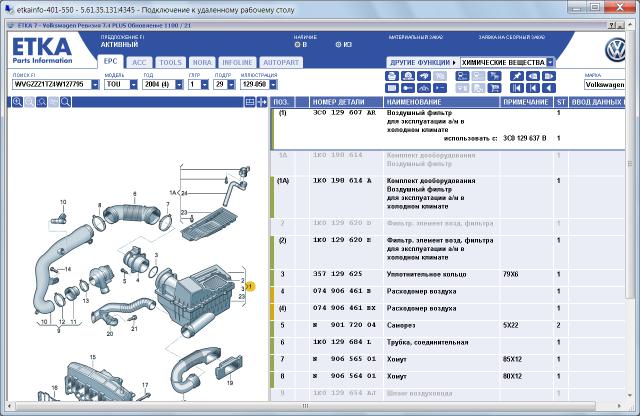
Task: Click the help question mark in ETKA title bar
Action: pyautogui.click(x=612, y=25)
